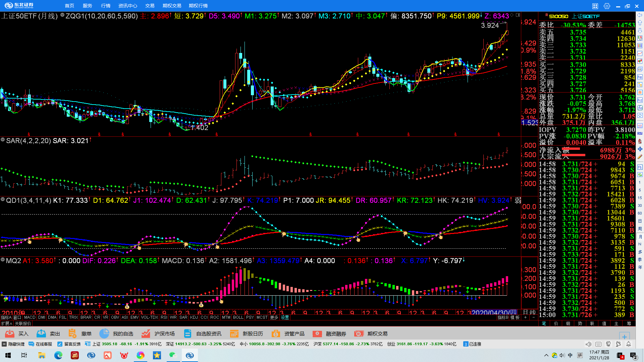This screenshot has width=644, height=362.
Task: Open the 撤单 cancel order icon
Action: point(72,334)
